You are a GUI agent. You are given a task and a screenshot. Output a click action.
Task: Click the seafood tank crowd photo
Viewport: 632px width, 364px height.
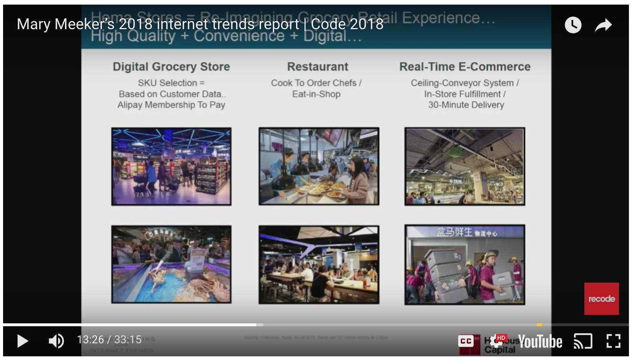pos(171,265)
